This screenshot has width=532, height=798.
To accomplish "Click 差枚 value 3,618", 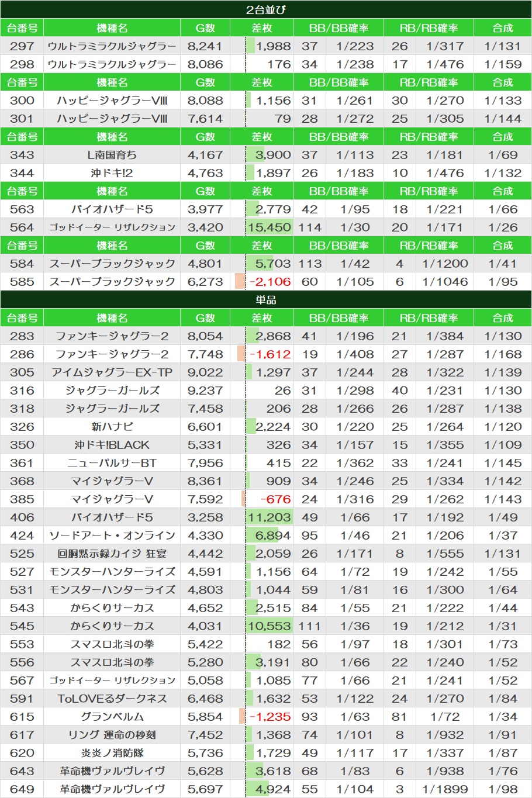I will 273,771.
